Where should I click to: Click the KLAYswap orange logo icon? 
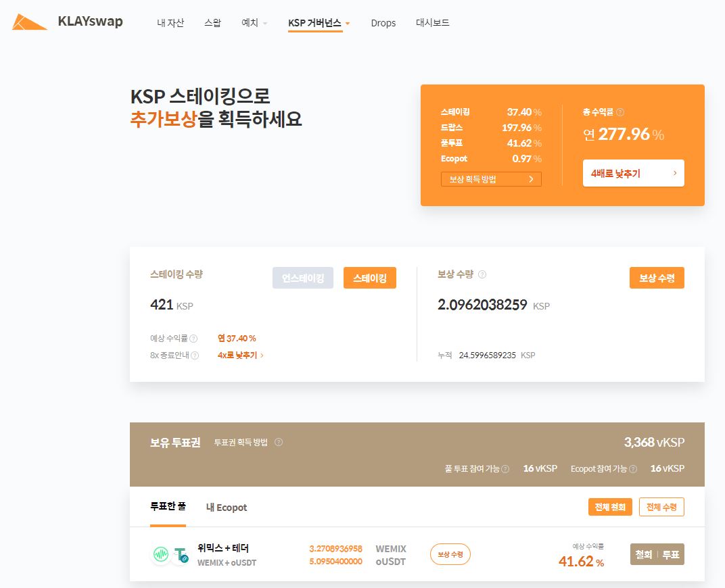coord(29,22)
